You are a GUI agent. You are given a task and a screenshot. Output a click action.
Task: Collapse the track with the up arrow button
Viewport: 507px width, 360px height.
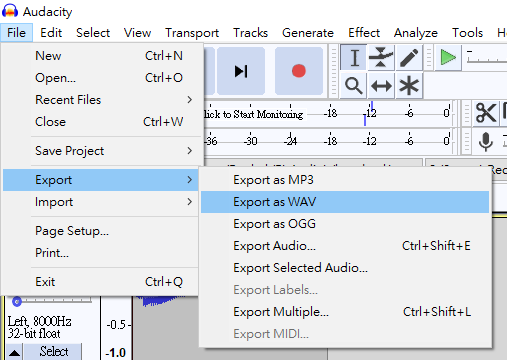[x=14, y=352]
